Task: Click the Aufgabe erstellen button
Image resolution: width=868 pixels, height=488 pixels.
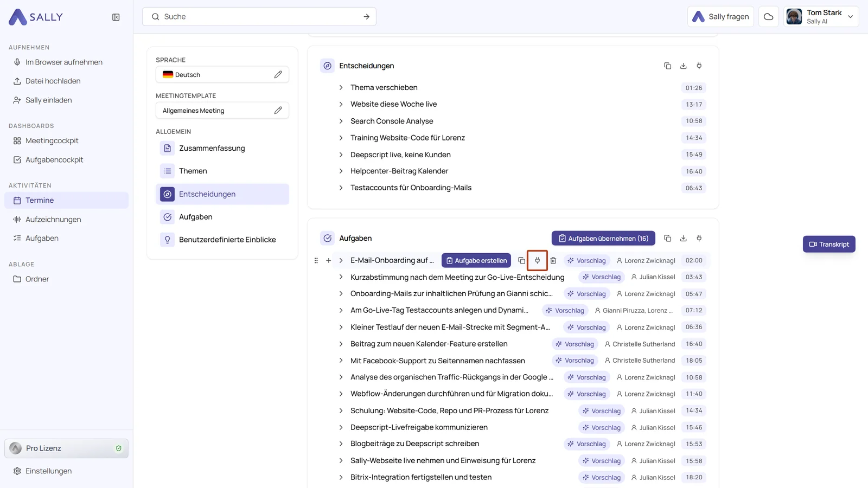Action: point(476,261)
